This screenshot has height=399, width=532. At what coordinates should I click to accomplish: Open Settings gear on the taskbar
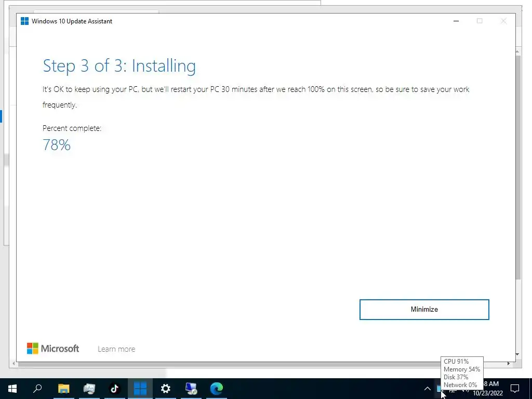click(x=166, y=389)
